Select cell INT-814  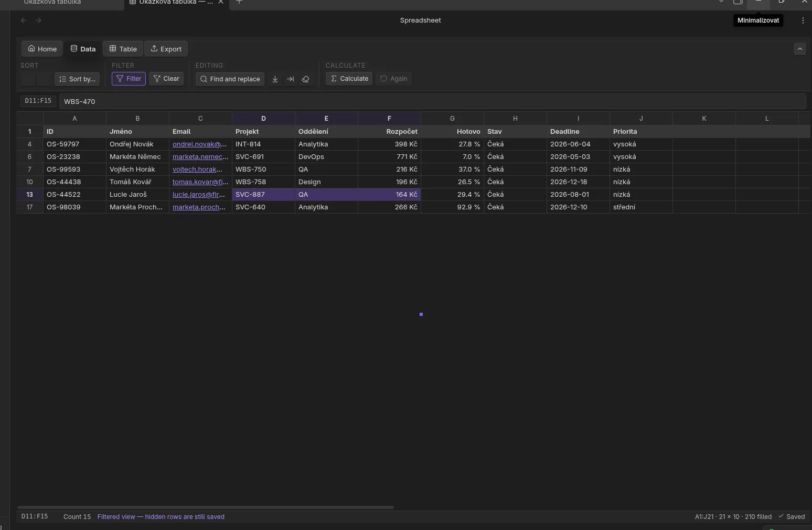263,144
